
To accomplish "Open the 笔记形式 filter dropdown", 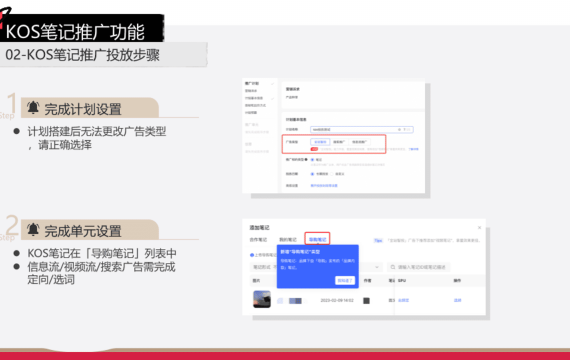I will click(316, 267).
